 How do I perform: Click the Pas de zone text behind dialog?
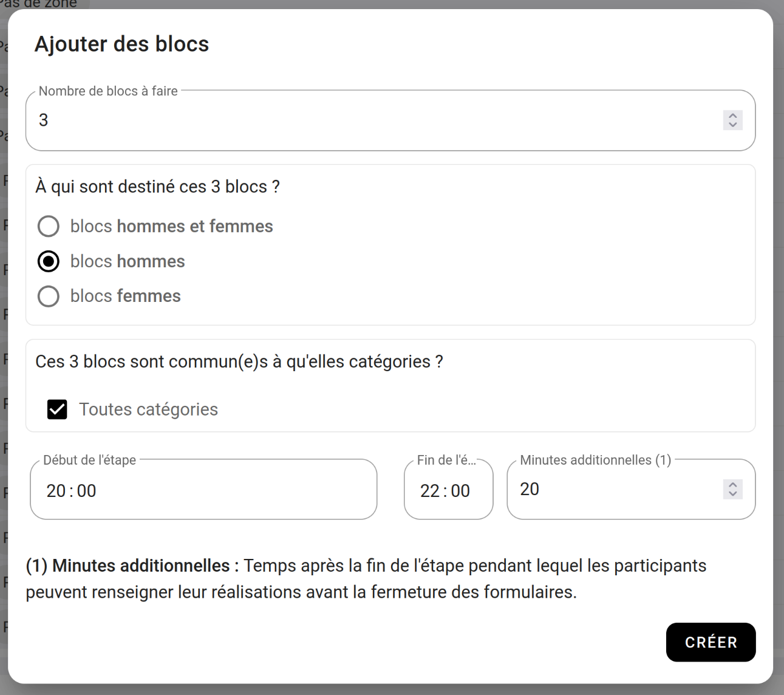tap(43, 4)
